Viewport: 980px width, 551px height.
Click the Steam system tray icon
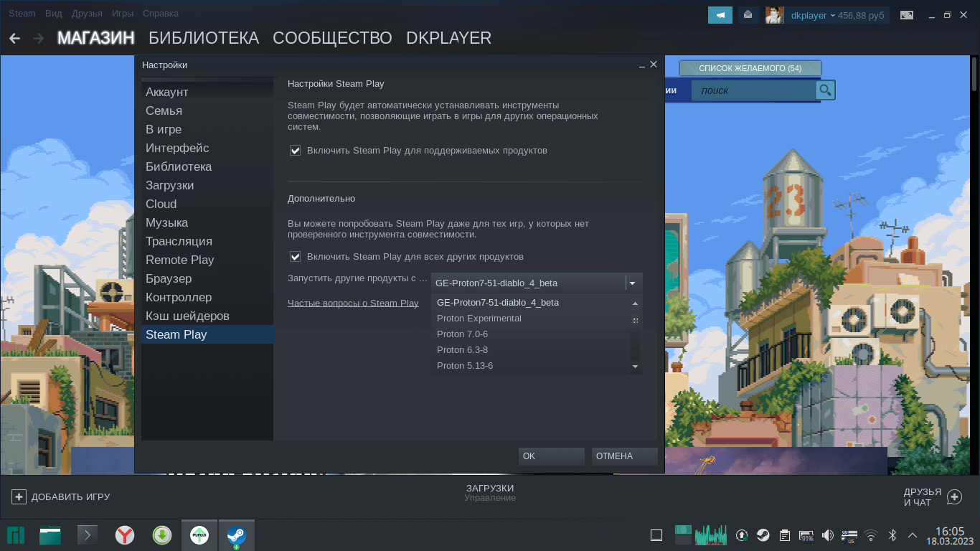click(x=763, y=535)
